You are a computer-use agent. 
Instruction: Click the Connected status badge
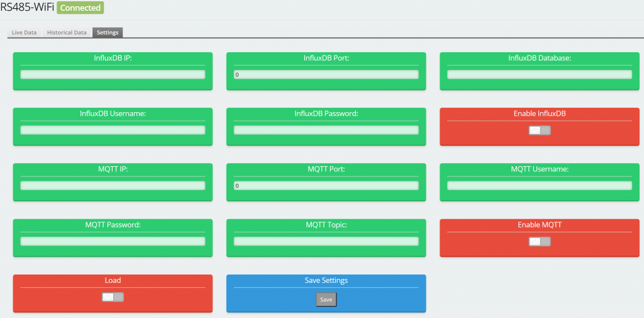(80, 8)
